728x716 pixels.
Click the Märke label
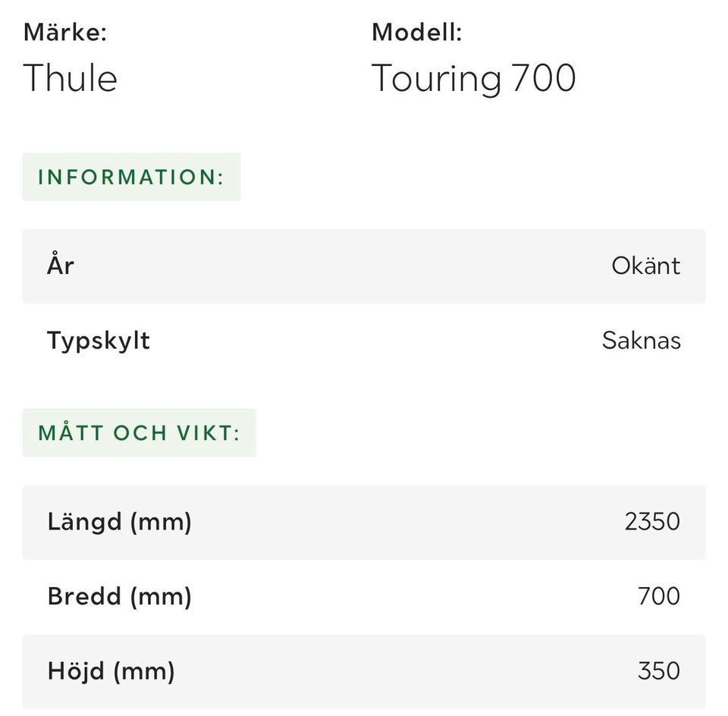(x=64, y=33)
